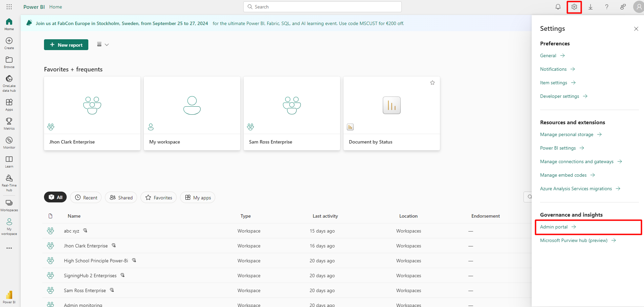The height and width of the screenshot is (307, 644).
Task: Select the Recent filter tab
Action: point(86,197)
